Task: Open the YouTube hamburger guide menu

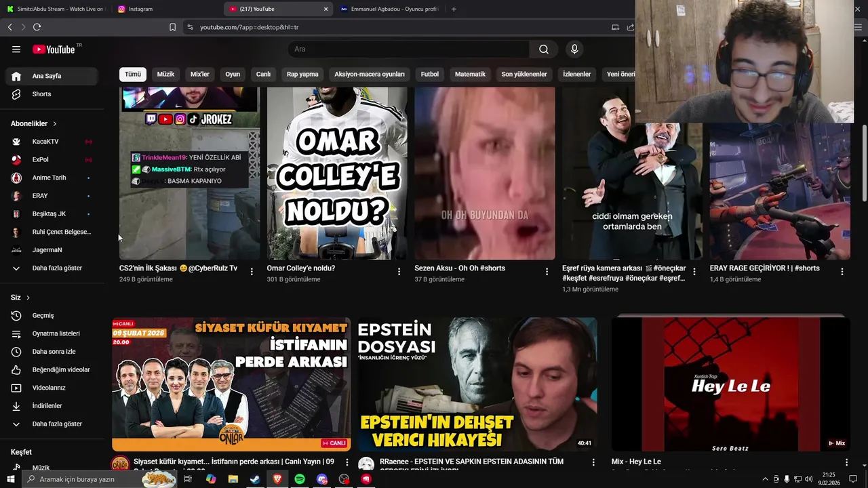Action: pyautogui.click(x=16, y=49)
